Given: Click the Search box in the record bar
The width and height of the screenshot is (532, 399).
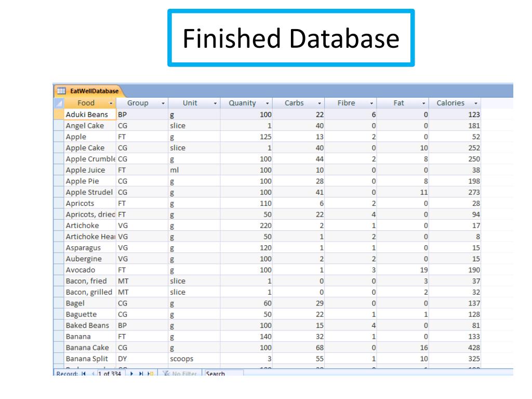Looking at the screenshot, I should [x=224, y=374].
